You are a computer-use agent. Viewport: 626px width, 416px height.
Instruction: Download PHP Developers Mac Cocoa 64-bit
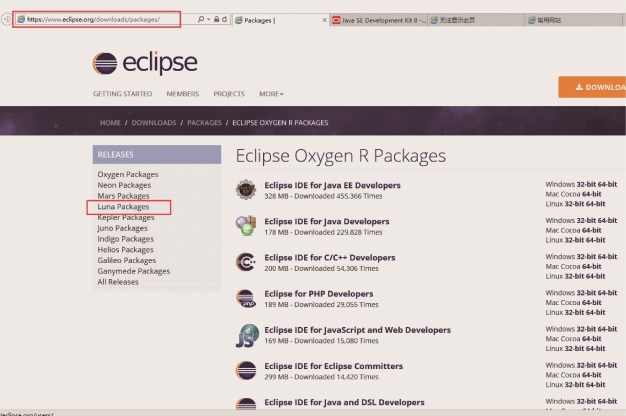click(x=592, y=303)
